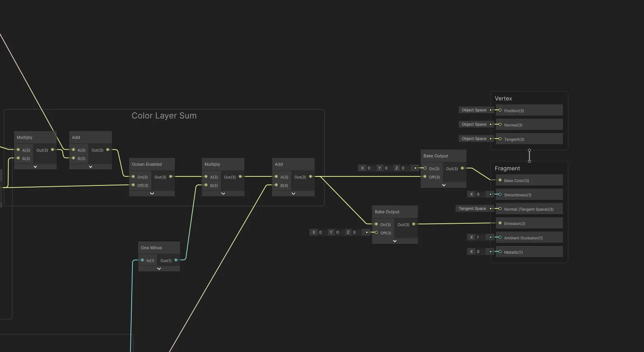
Task: Click the Base Color(3) port in Fragment
Action: coord(500,181)
